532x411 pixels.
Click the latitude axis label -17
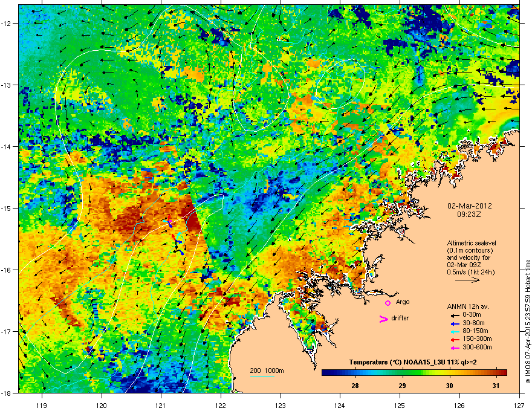[7, 331]
